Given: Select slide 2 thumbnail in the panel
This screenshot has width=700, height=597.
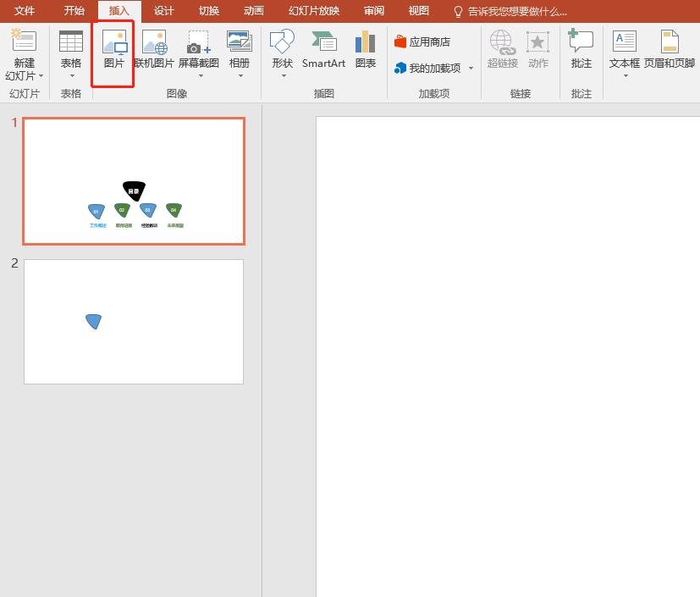Looking at the screenshot, I should (x=133, y=321).
